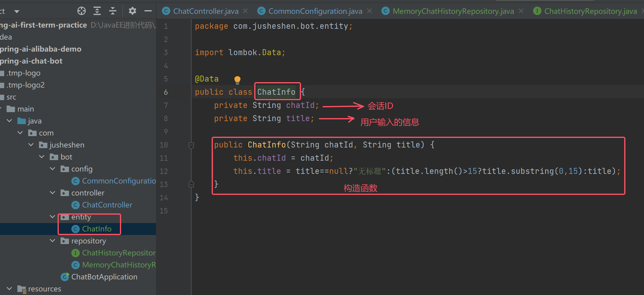Close the ChatController.java tab
The image size is (644, 295).
(x=245, y=11)
